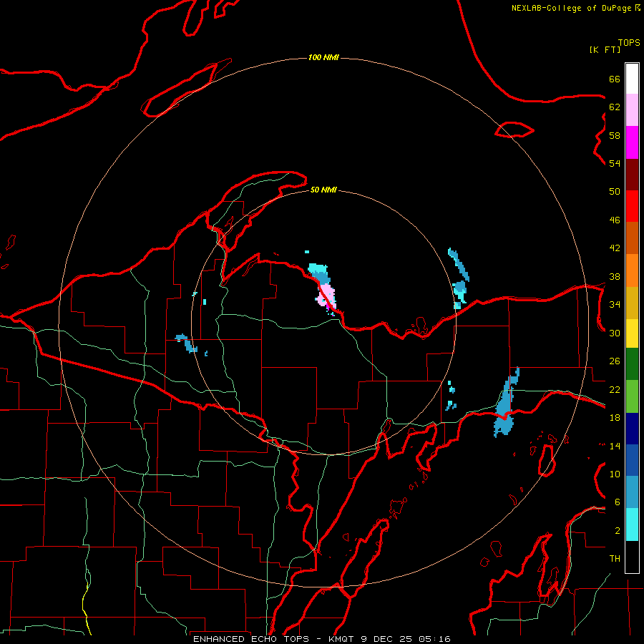Image resolution: width=644 pixels, height=644 pixels.
Task: Select the dark green legend swatch
Action: [x=632, y=364]
